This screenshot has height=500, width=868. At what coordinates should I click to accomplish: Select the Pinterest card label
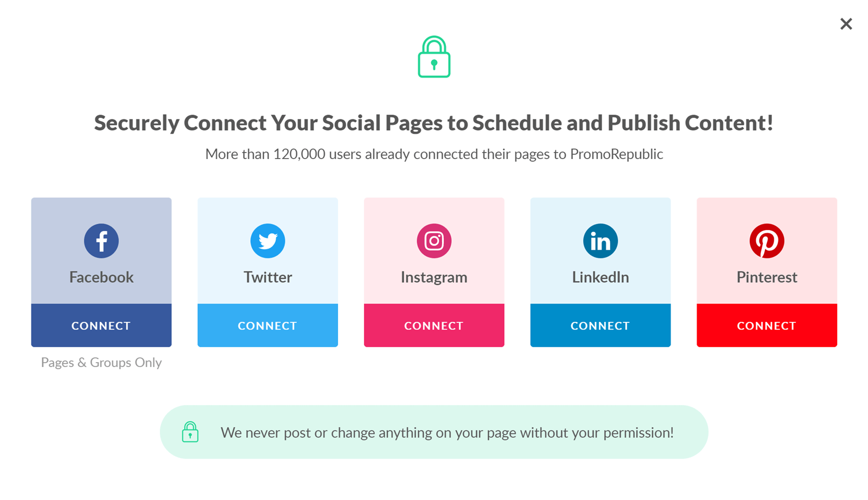[767, 277]
